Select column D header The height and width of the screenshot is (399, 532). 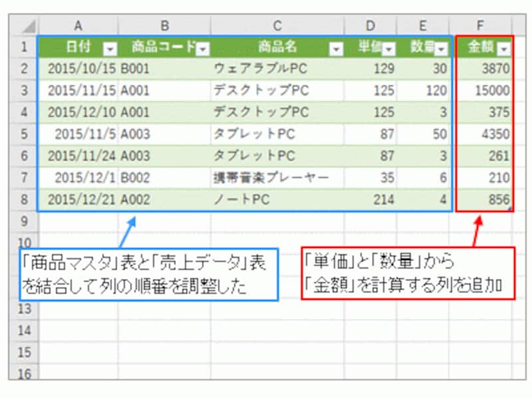(x=370, y=26)
